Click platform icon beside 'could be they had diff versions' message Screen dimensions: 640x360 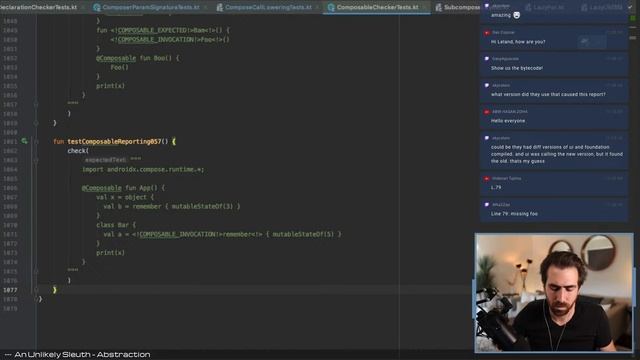(x=487, y=138)
